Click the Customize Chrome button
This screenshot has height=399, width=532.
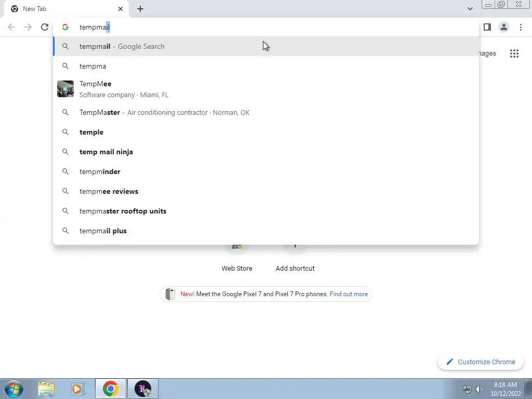pos(481,362)
